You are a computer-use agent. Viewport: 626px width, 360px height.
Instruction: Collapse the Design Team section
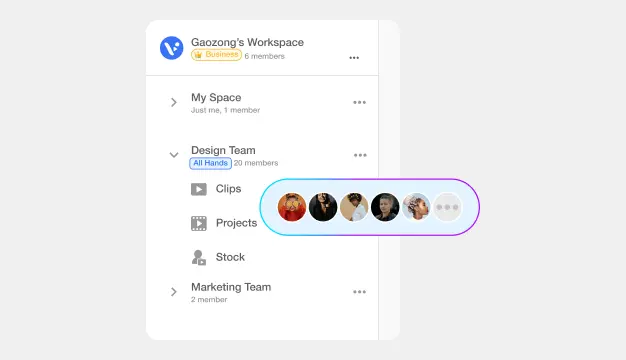pyautogui.click(x=174, y=155)
